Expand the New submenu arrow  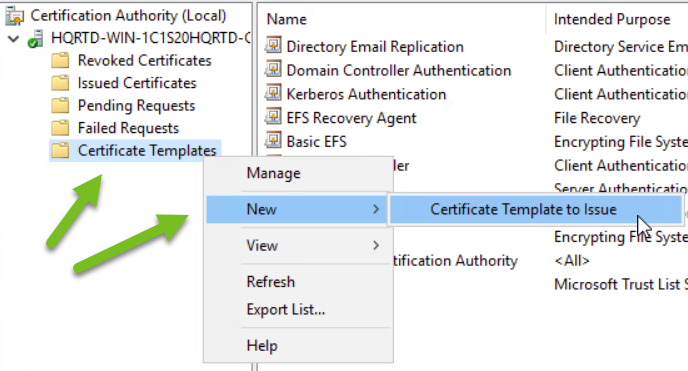click(x=376, y=209)
